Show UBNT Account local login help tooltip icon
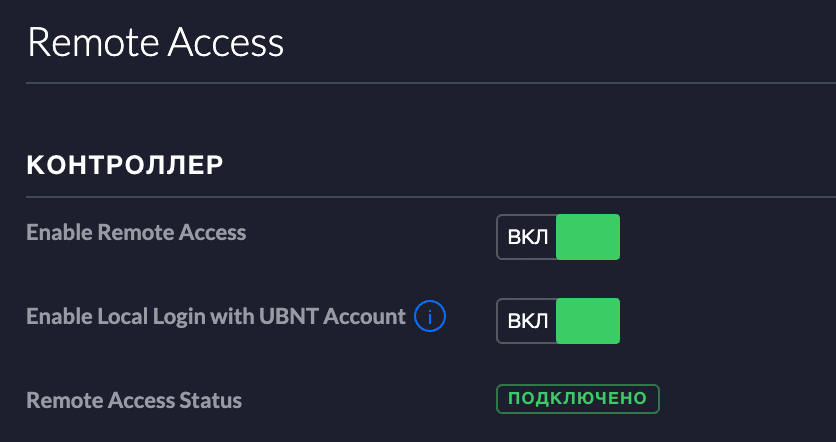Image resolution: width=836 pixels, height=442 pixels. click(430, 317)
